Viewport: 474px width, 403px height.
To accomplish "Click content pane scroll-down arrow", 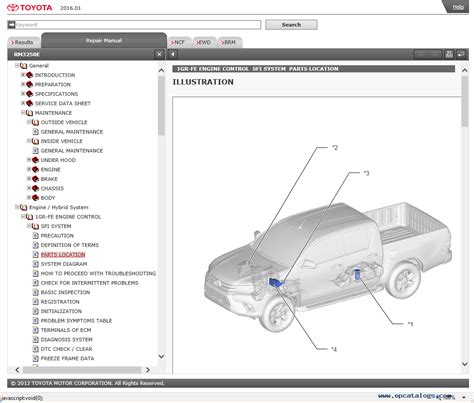I will coord(464,364).
